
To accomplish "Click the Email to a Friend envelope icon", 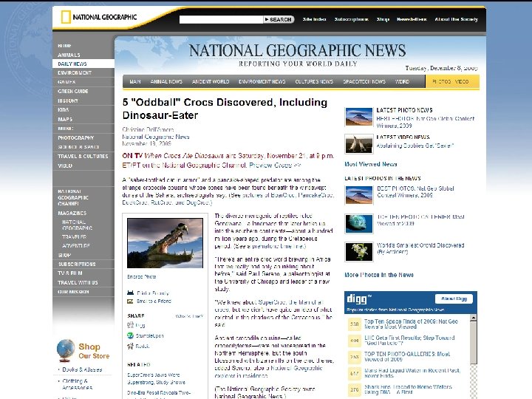I will click(x=130, y=301).
